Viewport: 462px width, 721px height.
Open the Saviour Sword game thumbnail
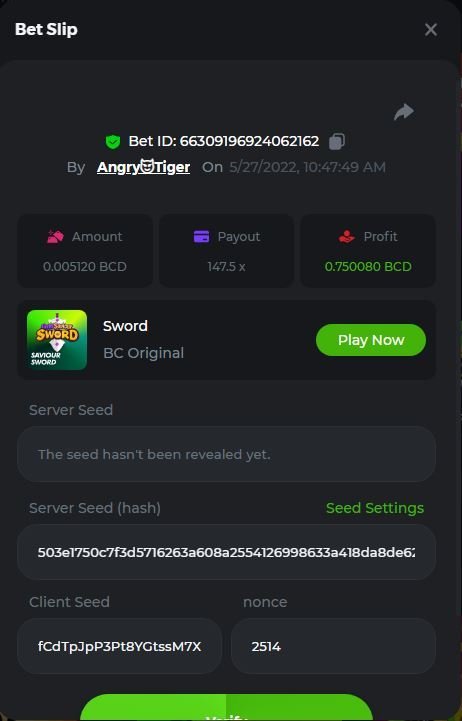coord(57,340)
